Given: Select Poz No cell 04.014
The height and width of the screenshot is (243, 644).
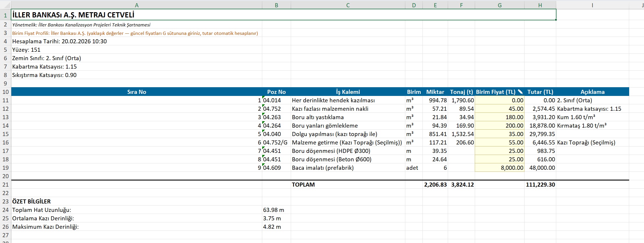Looking at the screenshot, I should pos(276,100).
